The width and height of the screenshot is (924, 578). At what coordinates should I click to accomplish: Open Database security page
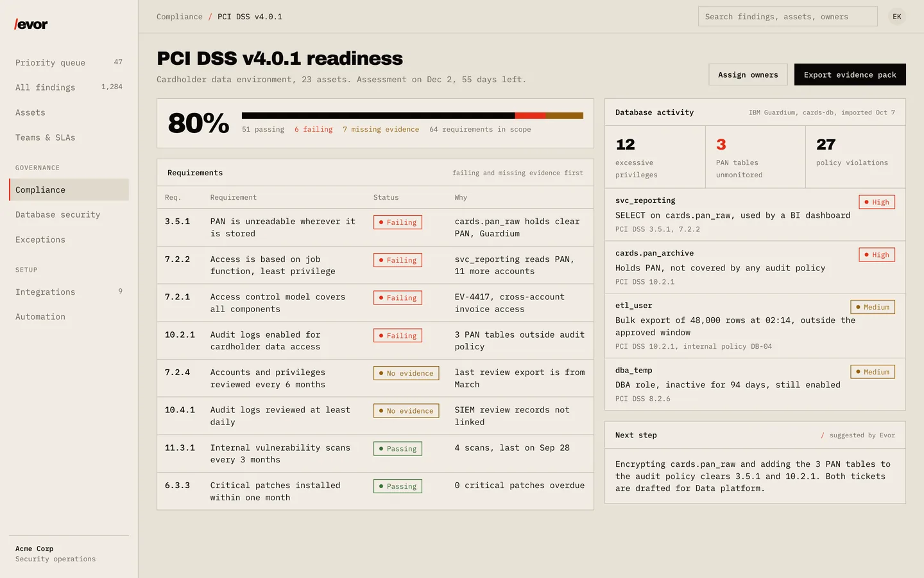[x=69, y=215]
